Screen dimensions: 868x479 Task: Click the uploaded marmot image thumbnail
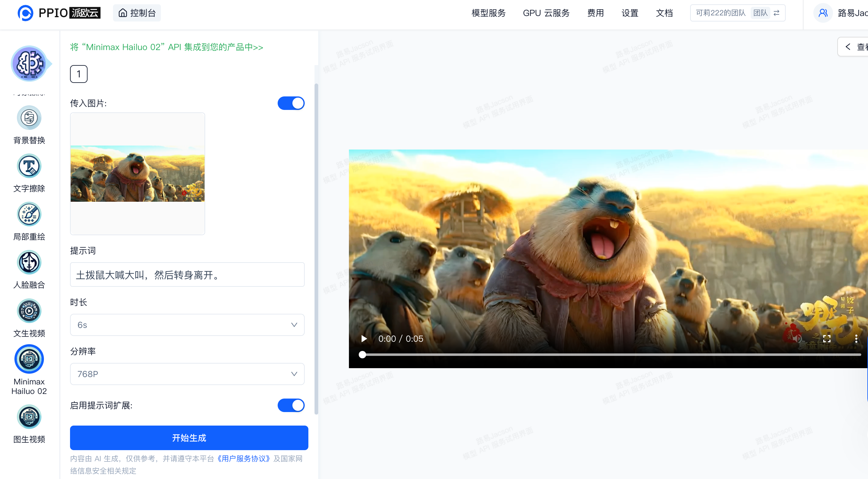[137, 174]
